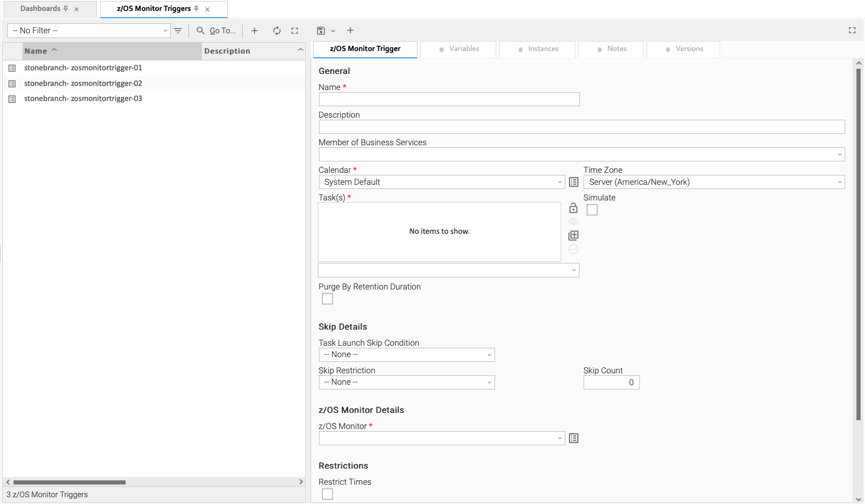Click the save icon in the details toolbar

click(321, 31)
